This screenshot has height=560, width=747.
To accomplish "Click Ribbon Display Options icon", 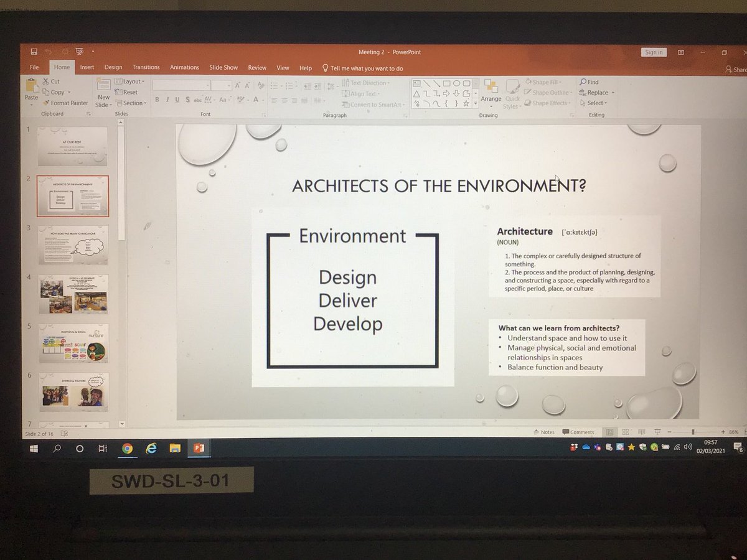I will pyautogui.click(x=682, y=52).
